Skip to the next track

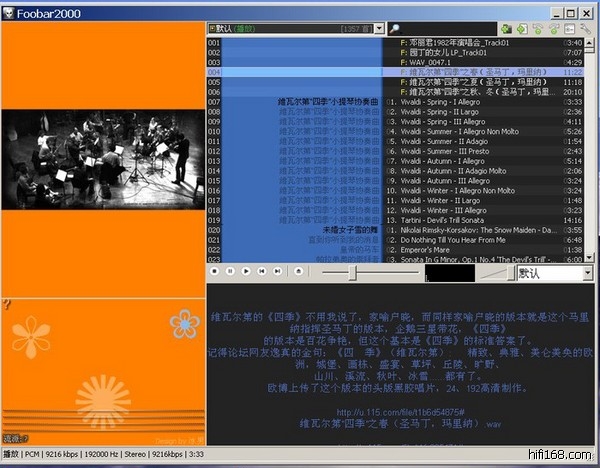coord(278,271)
